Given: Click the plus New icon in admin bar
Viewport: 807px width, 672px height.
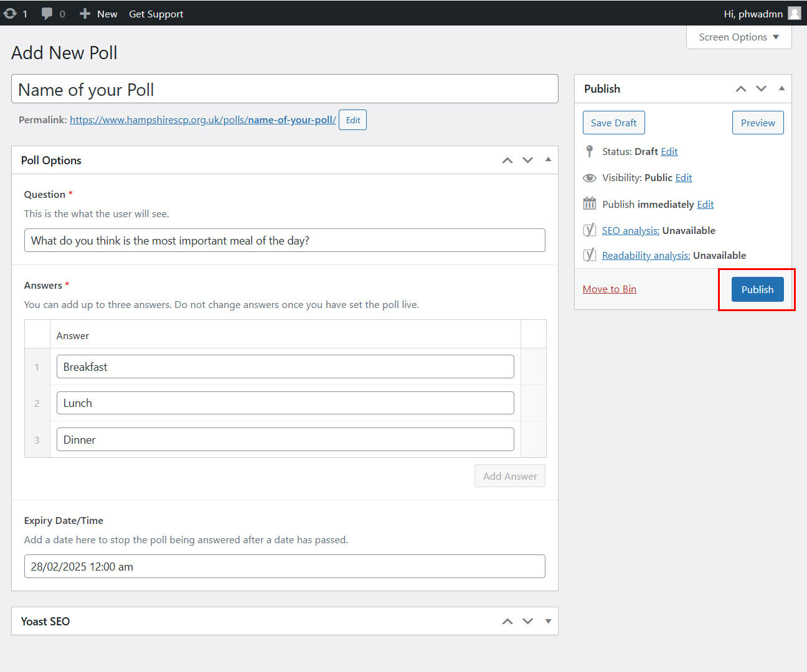Looking at the screenshot, I should point(85,13).
